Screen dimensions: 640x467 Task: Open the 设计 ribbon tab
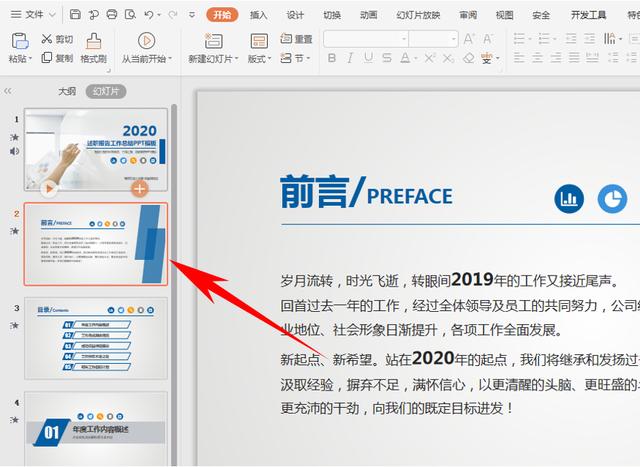click(x=295, y=15)
